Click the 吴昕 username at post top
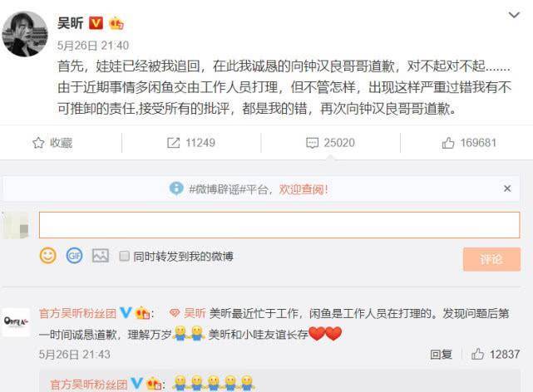Image resolution: width=533 pixels, height=392 pixels. (71, 23)
